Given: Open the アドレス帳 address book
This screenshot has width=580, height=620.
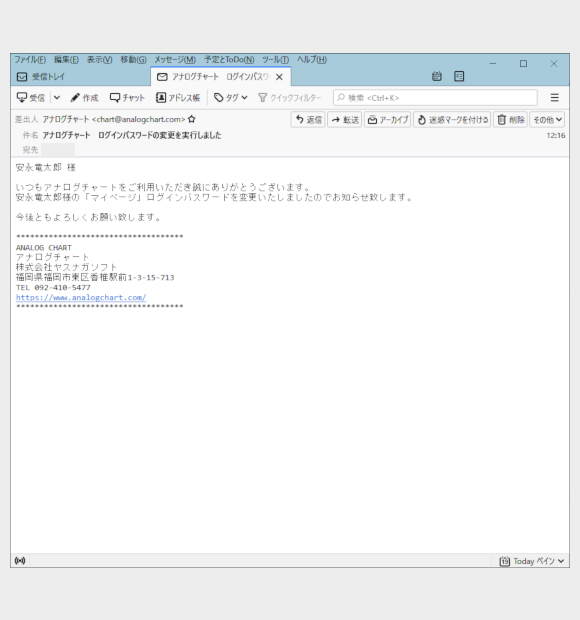Looking at the screenshot, I should [x=178, y=98].
